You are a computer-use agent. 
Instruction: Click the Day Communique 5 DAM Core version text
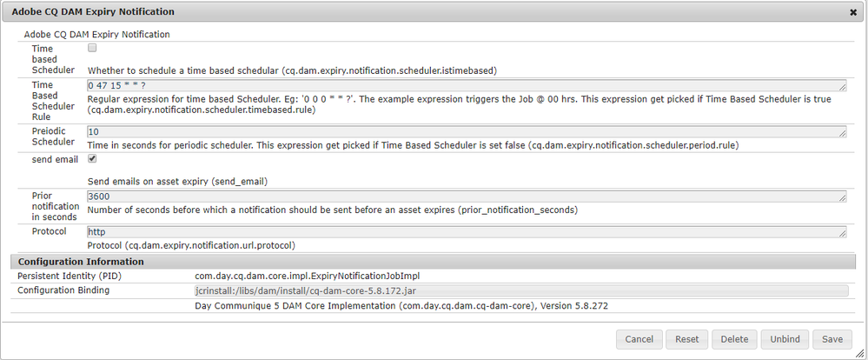point(401,306)
